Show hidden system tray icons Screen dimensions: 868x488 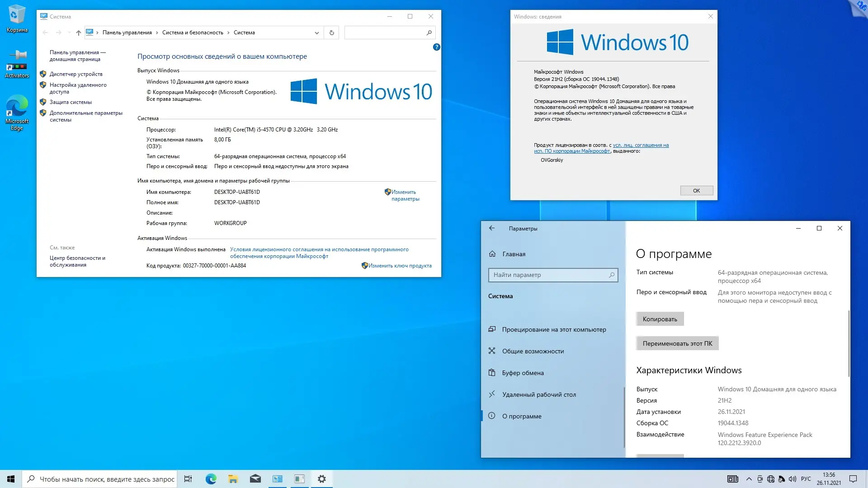749,479
